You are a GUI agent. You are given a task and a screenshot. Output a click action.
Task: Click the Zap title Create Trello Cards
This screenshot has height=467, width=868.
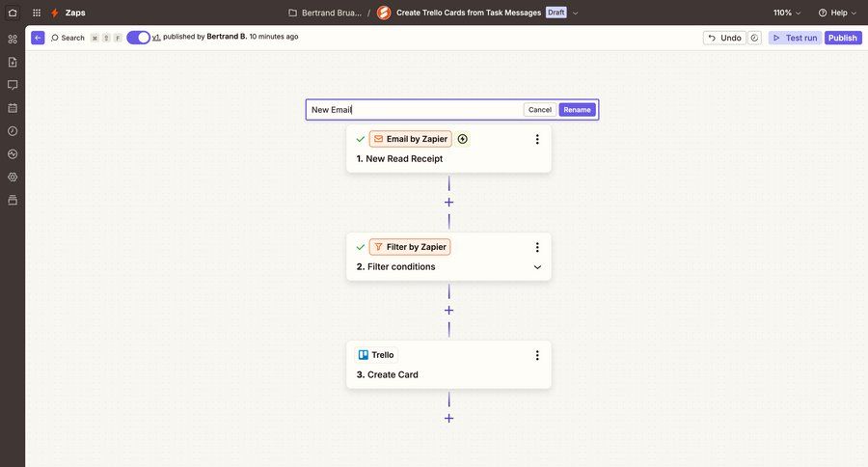point(469,13)
